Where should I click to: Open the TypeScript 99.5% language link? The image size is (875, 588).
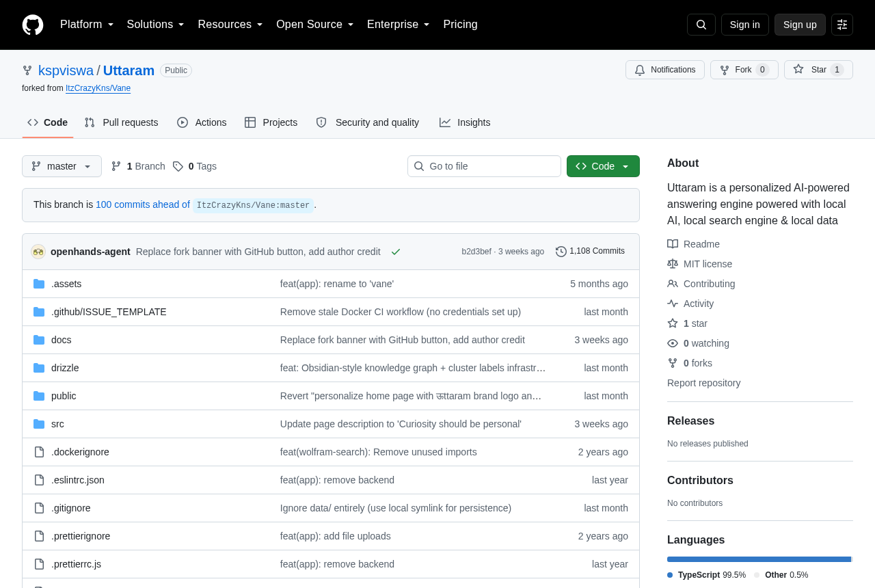(x=707, y=575)
